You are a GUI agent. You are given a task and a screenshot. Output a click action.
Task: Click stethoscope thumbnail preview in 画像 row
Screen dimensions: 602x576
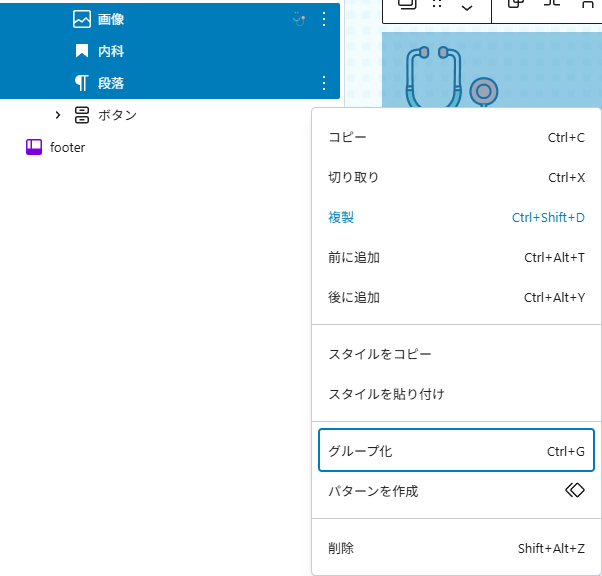[299, 19]
